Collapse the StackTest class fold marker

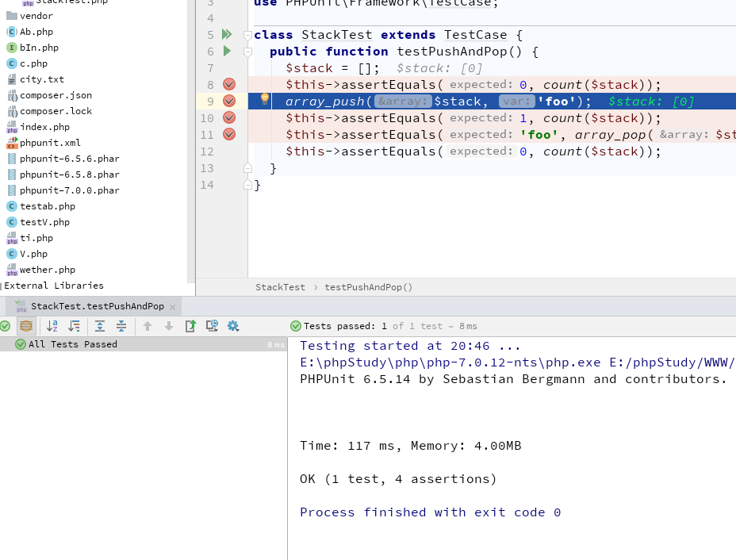[247, 36]
